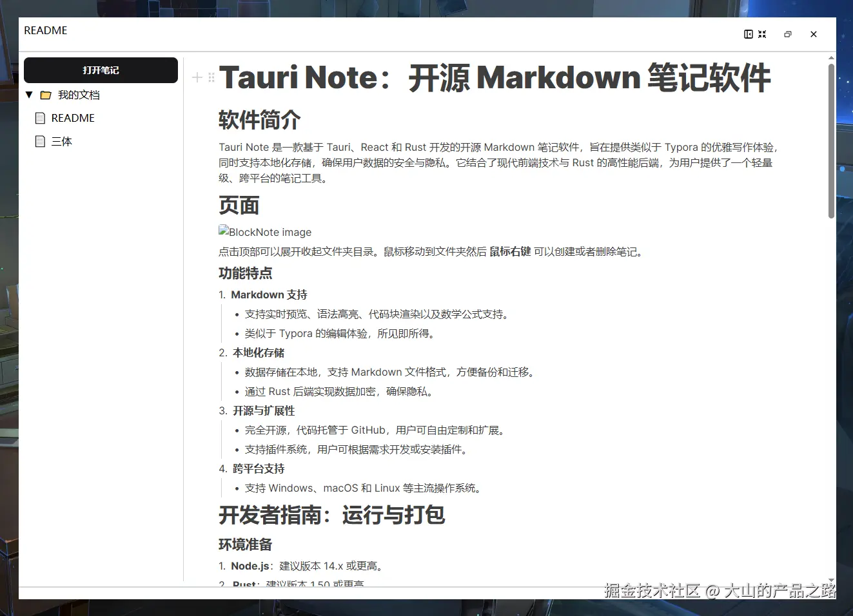Click the Tauri Note main title heading

point(495,77)
